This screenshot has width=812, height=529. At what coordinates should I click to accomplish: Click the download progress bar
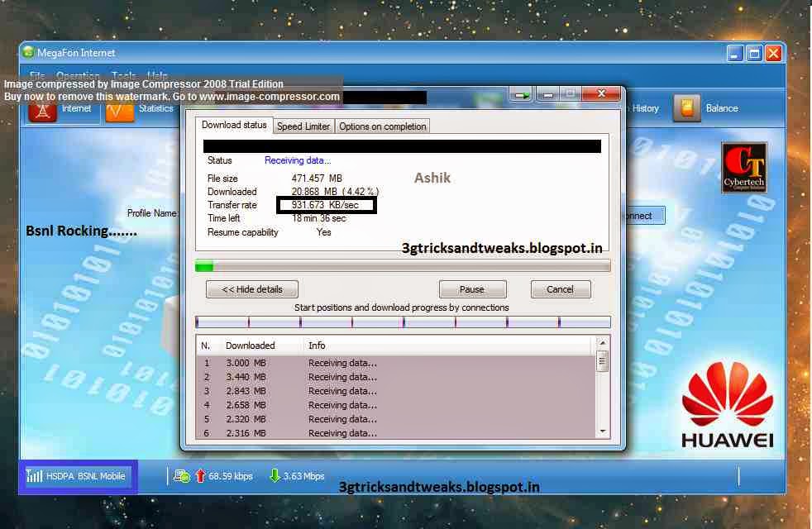point(403,267)
